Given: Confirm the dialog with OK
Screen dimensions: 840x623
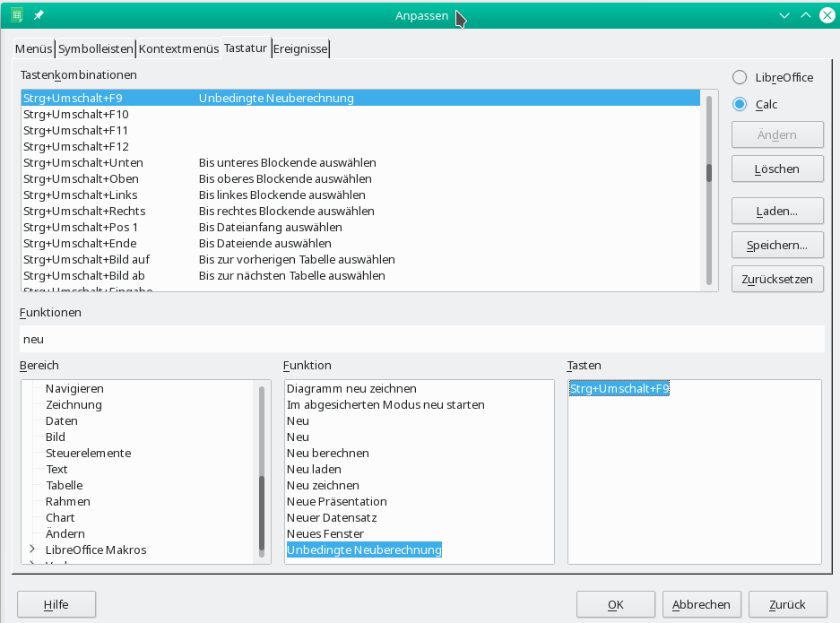Looking at the screenshot, I should pos(616,605).
